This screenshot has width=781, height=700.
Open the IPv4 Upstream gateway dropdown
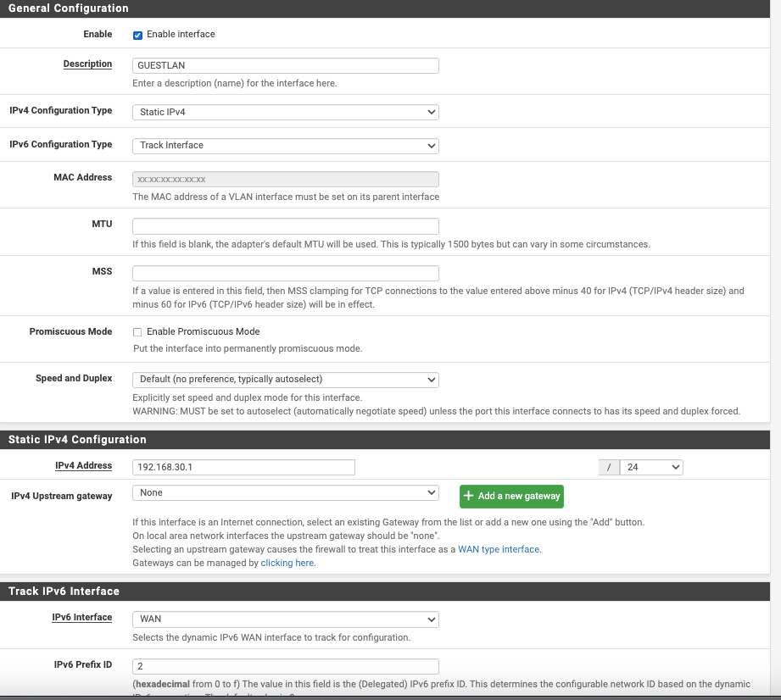[286, 493]
